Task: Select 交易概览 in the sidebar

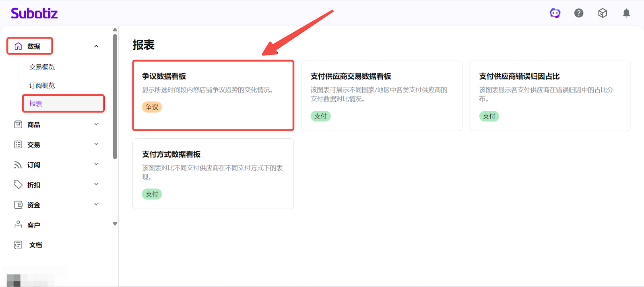Action: [x=42, y=67]
